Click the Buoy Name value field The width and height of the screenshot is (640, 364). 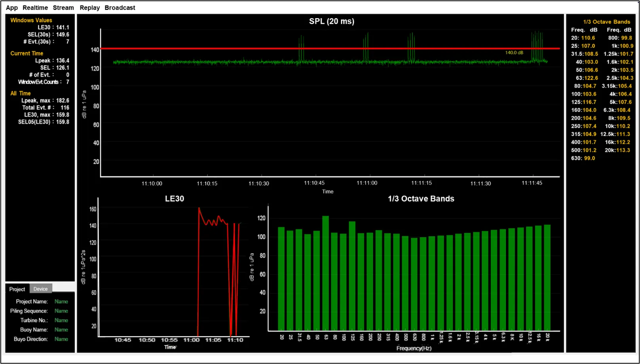point(61,330)
